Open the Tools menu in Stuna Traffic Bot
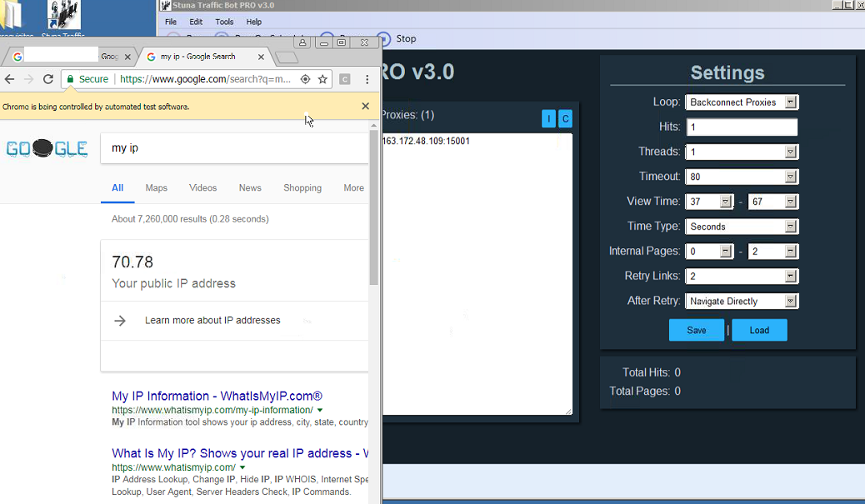 tap(224, 22)
